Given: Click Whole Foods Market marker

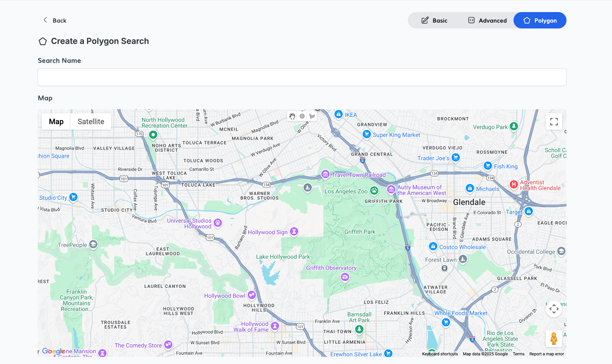Looking at the screenshot, I should [446, 323].
